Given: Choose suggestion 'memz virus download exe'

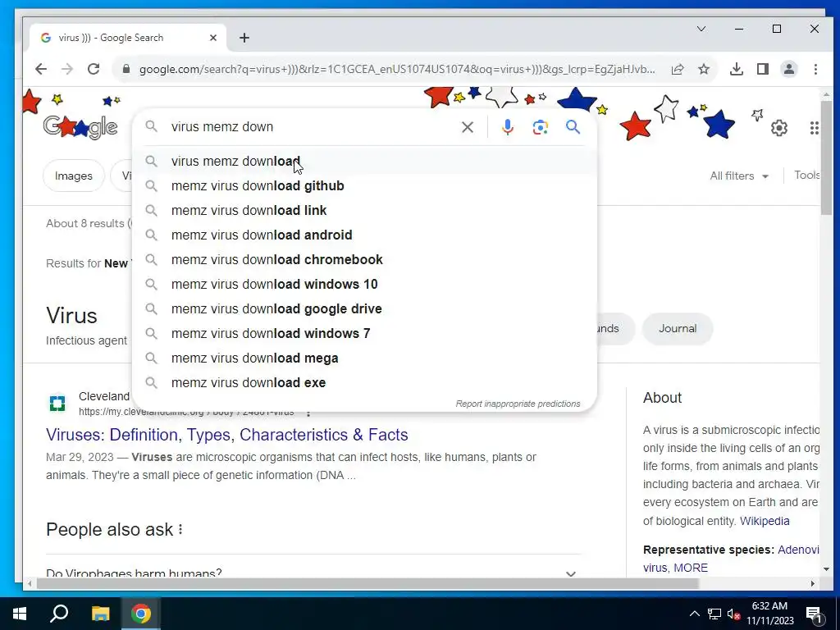Looking at the screenshot, I should point(364,383).
